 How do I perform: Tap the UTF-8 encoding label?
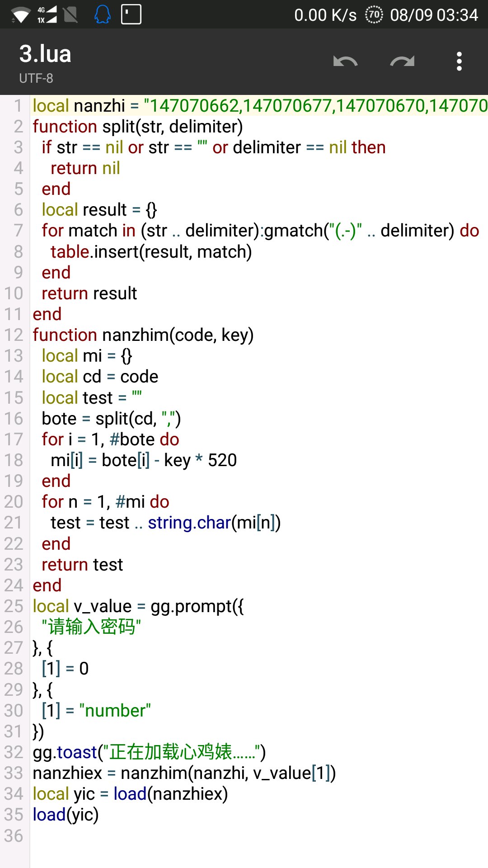pyautogui.click(x=36, y=78)
